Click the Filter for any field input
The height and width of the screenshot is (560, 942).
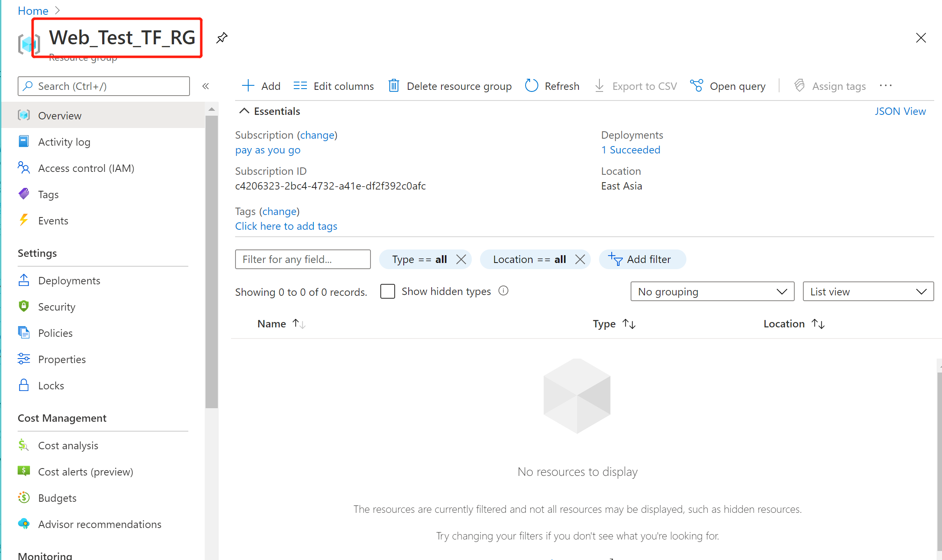(302, 258)
